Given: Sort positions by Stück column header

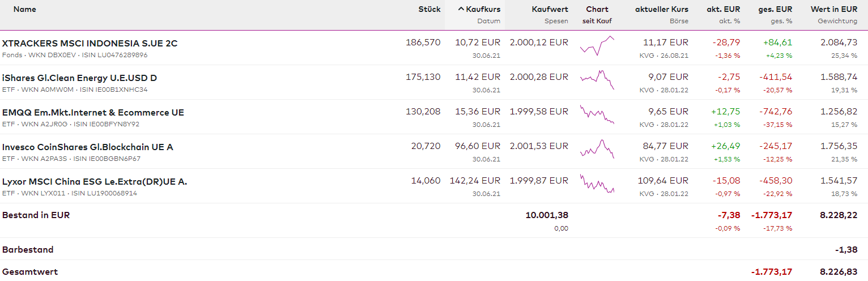Looking at the screenshot, I should (x=429, y=9).
